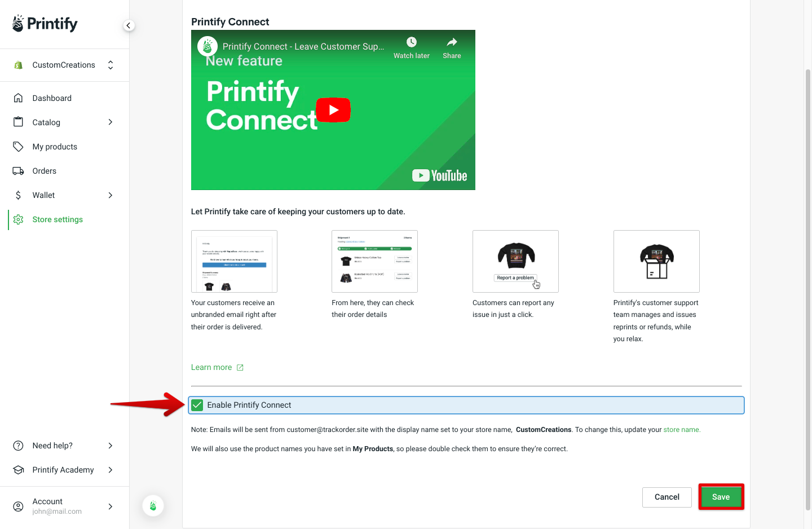The image size is (812, 529).
Task: Play the Printify Connect YouTube video
Action: (333, 110)
